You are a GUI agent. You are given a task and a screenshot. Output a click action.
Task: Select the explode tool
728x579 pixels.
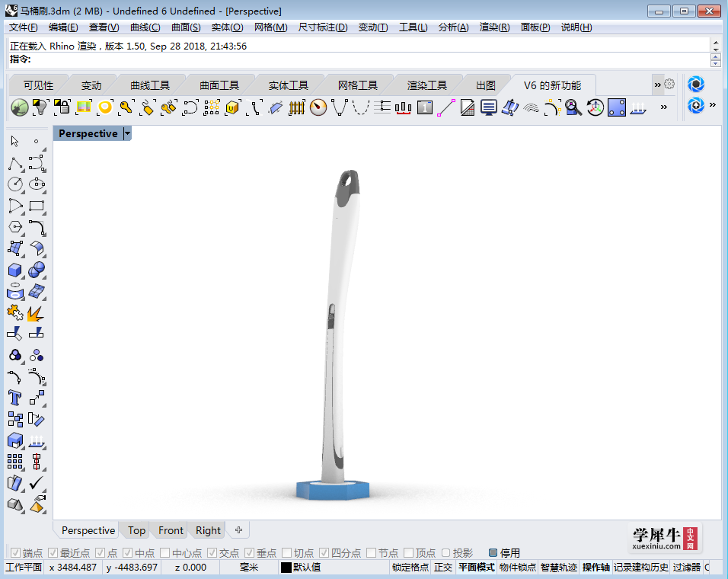tap(36, 313)
